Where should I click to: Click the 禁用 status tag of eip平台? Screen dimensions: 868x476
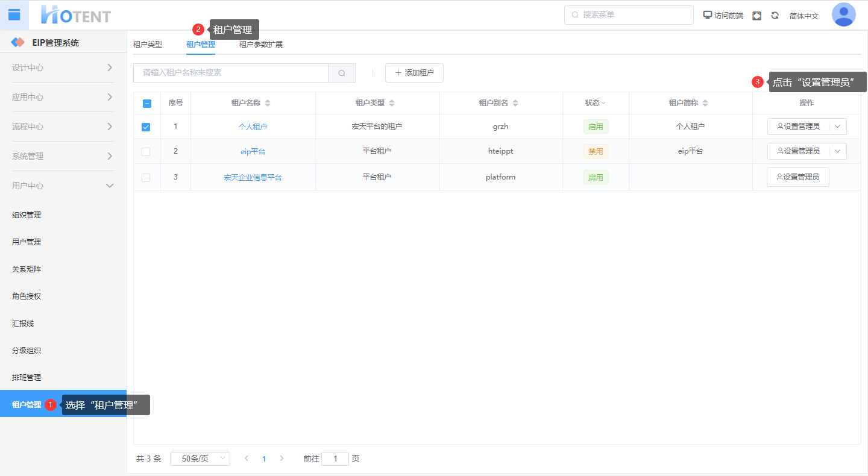pos(596,151)
